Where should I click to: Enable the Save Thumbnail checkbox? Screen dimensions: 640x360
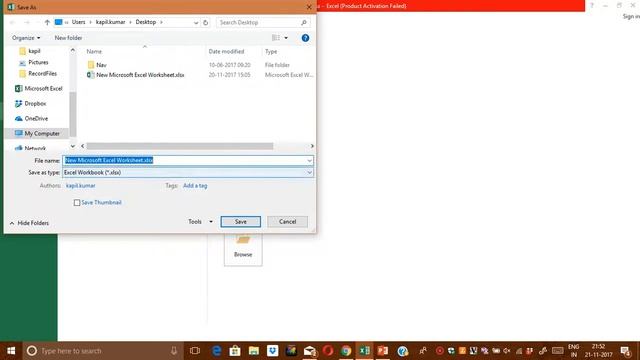coord(77,202)
